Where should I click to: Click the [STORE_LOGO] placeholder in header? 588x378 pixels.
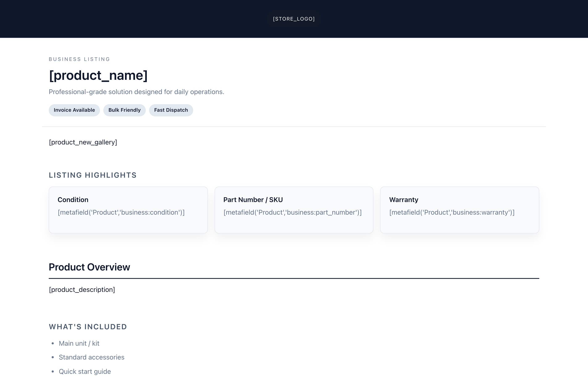click(294, 19)
